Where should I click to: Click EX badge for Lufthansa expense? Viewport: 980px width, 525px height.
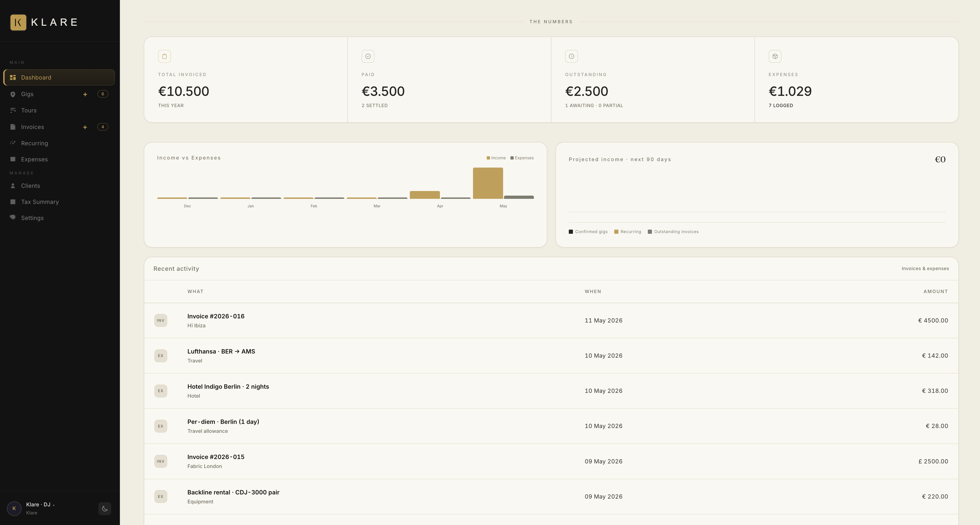pyautogui.click(x=161, y=356)
